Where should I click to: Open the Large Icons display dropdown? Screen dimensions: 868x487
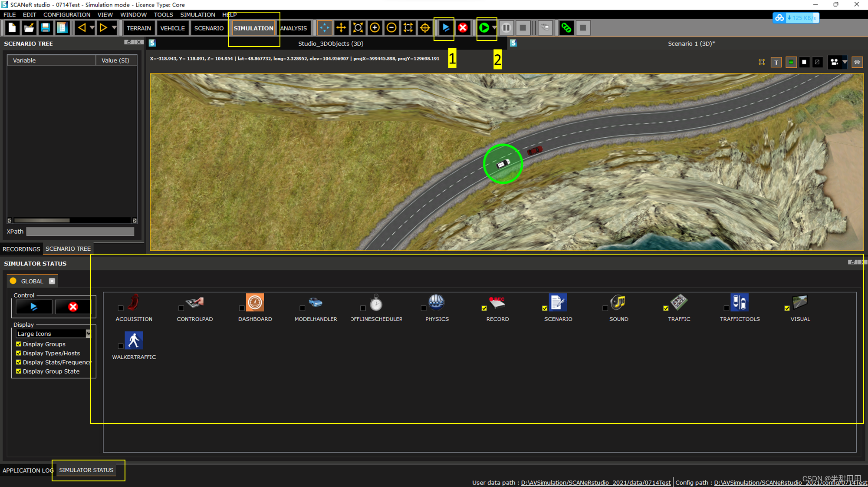click(88, 334)
